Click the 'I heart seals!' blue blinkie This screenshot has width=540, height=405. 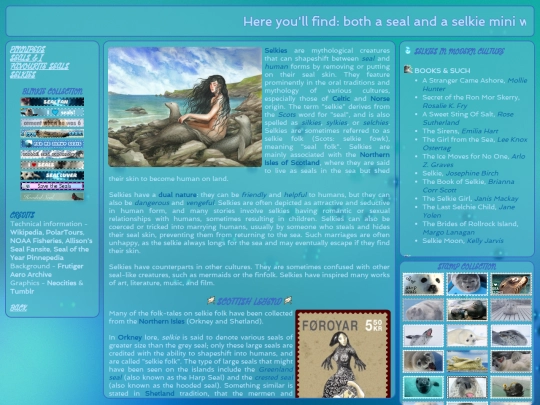tap(52, 112)
